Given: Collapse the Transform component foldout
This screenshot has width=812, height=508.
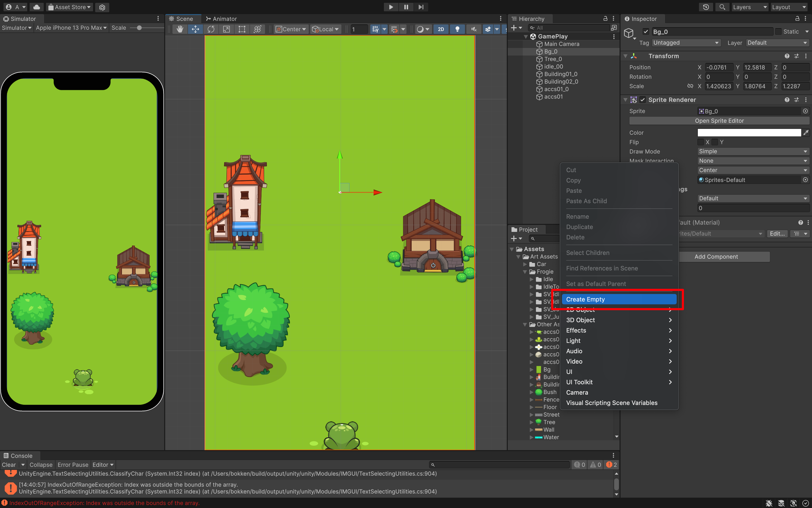Looking at the screenshot, I should (625, 56).
